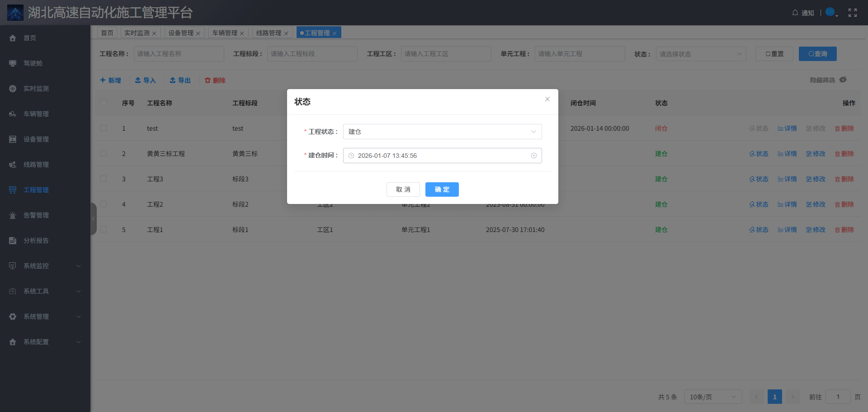Switch to the 线路管理 tab
Screen dimensions: 868x412
(x=269, y=32)
